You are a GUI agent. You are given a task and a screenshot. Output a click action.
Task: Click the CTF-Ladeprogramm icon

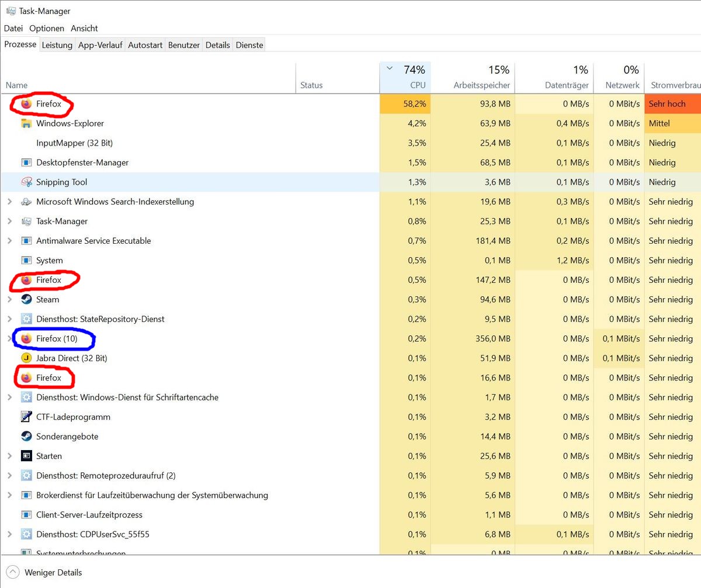point(26,417)
